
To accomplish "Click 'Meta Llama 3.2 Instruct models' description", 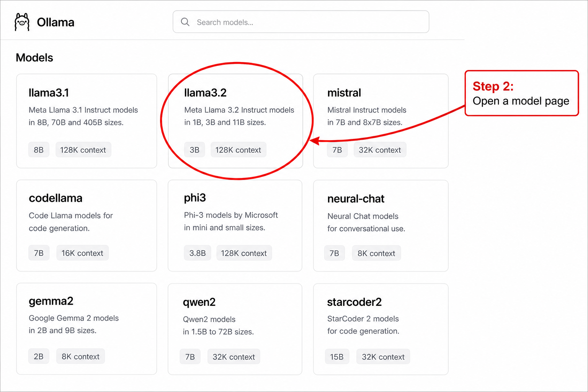I will [x=239, y=110].
